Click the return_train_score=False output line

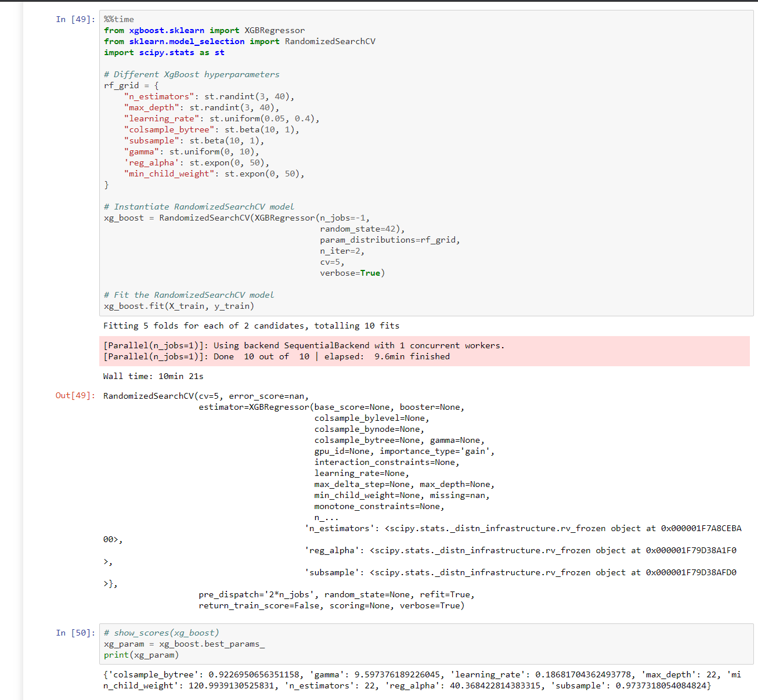click(x=331, y=605)
